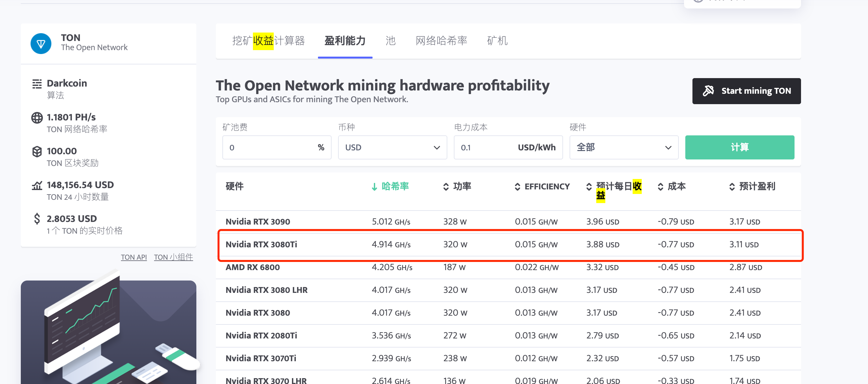Click the Nvidia RTX 2080Ti row name
Screen dimensions: 868x384
click(x=261, y=336)
